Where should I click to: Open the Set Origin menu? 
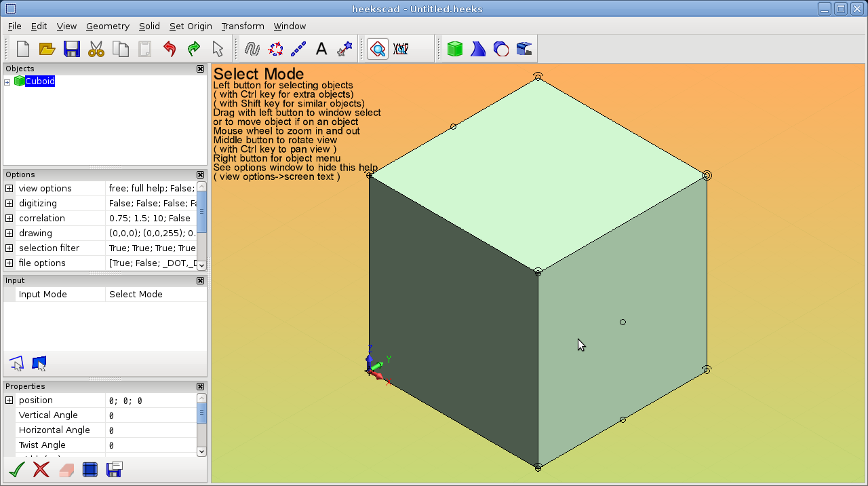(x=191, y=26)
